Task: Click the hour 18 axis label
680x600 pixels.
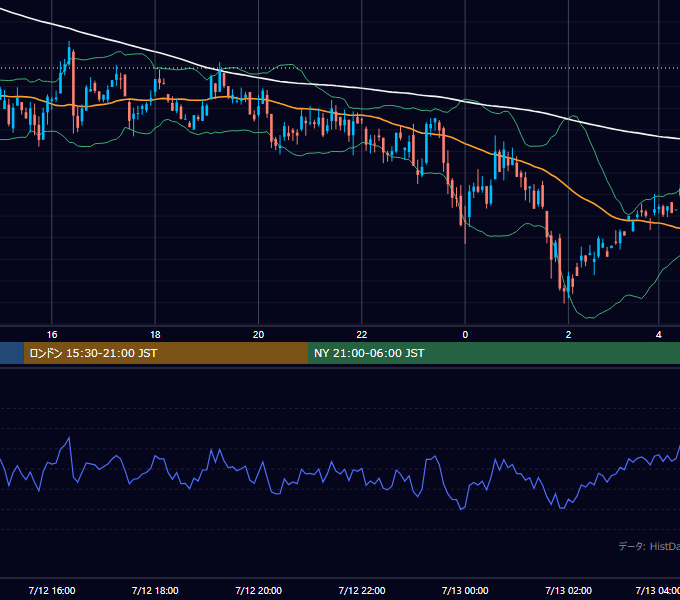Action: [155, 335]
